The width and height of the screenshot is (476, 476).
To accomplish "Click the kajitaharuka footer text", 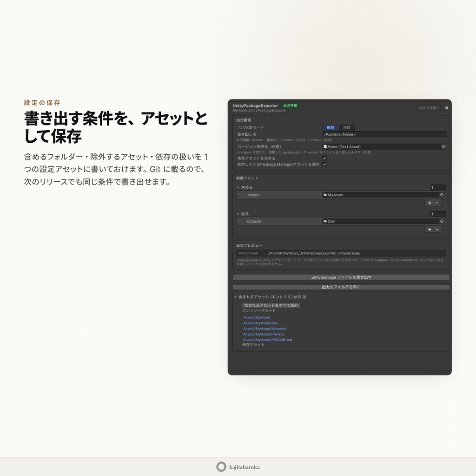I will [x=245, y=467].
